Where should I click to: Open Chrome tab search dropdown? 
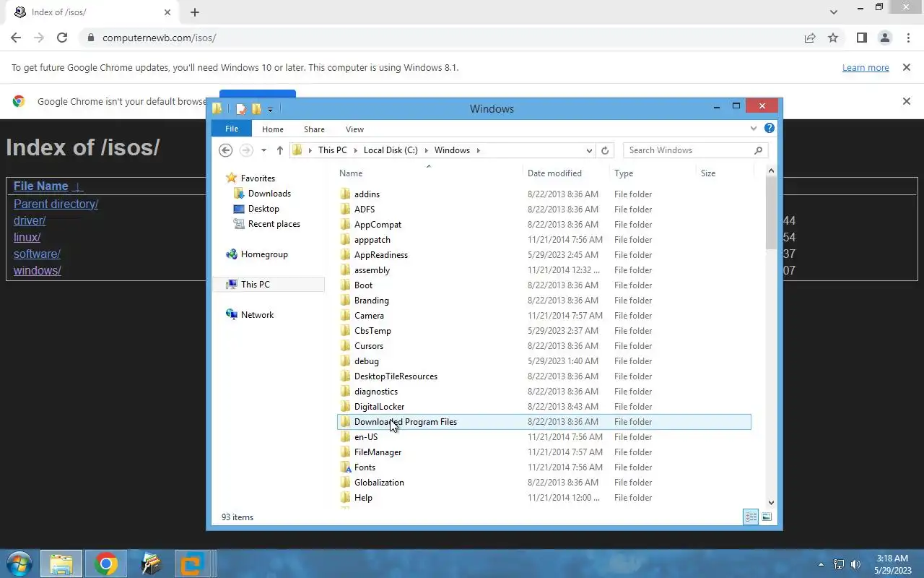834,12
